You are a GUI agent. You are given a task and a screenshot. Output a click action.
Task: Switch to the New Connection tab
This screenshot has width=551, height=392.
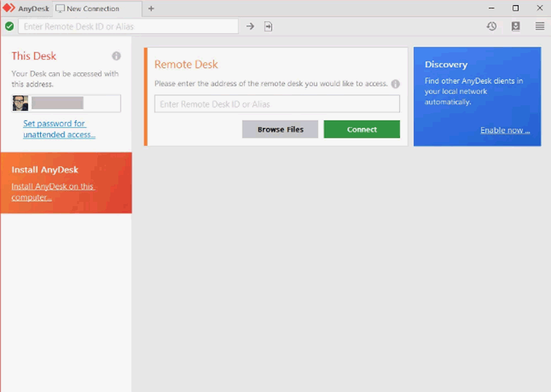(x=97, y=9)
